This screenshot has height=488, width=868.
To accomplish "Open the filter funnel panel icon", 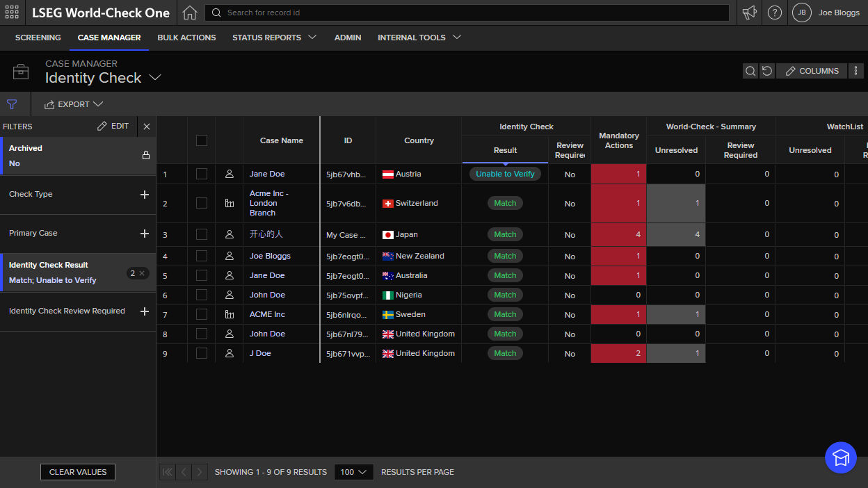I will coord(13,104).
